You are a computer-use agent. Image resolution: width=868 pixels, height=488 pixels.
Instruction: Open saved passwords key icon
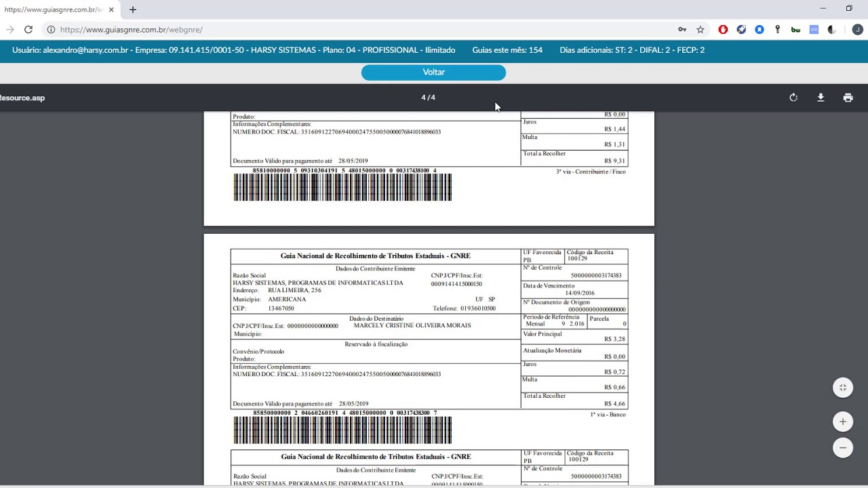click(x=682, y=29)
